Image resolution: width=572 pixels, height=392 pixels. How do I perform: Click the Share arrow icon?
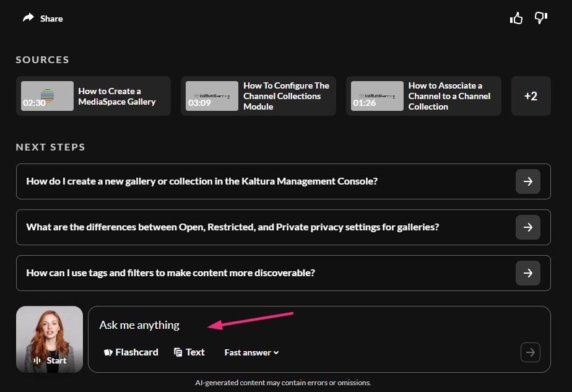click(28, 18)
